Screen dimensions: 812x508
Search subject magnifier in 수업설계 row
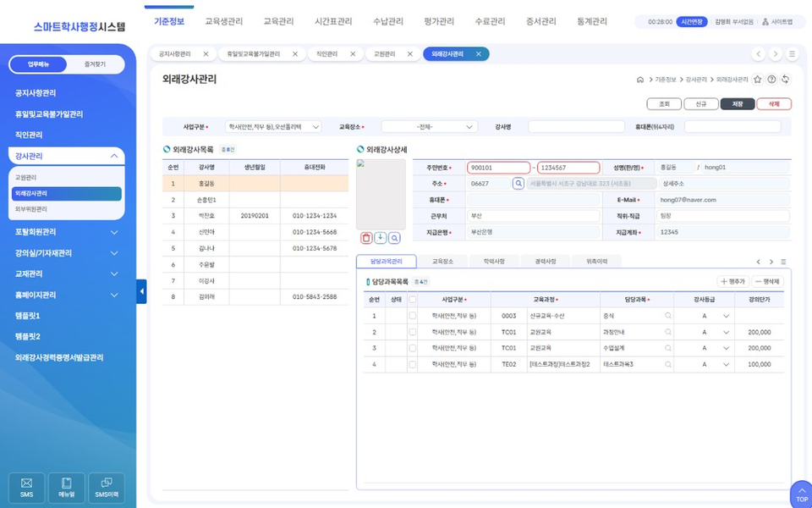click(668, 348)
